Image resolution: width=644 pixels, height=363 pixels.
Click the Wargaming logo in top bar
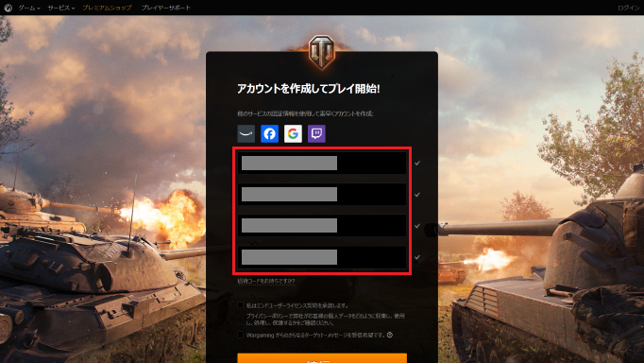pos(8,8)
